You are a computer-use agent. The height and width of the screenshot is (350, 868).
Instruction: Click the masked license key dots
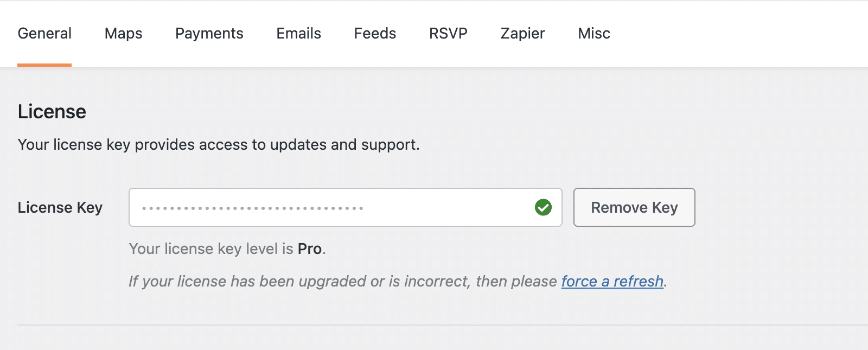[x=252, y=207]
